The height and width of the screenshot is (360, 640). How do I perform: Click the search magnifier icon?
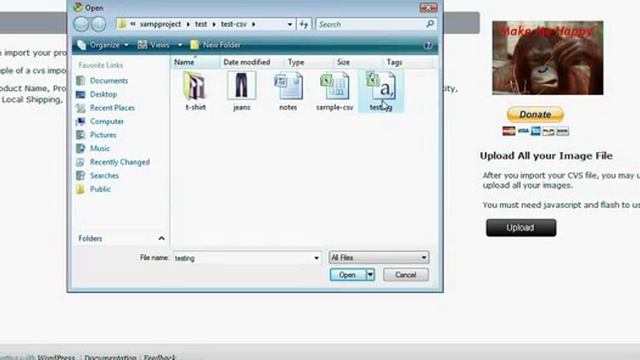tap(430, 24)
